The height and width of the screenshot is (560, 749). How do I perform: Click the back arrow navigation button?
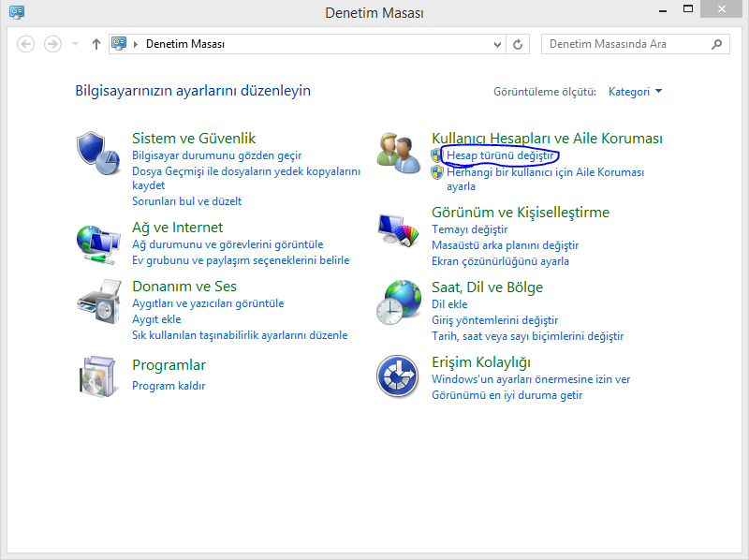point(26,44)
